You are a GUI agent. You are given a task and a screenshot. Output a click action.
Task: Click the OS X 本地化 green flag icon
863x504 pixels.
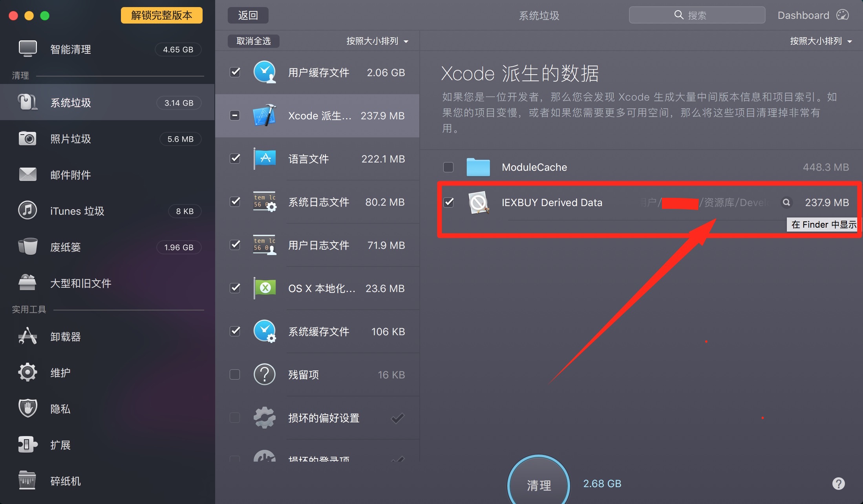click(265, 288)
